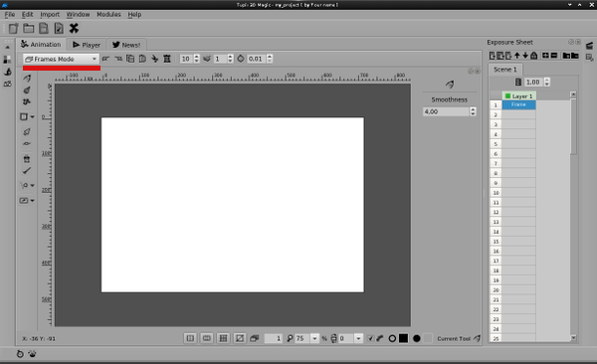
Task: Toggle the antialiasing checkbox in status bar
Action: click(x=370, y=338)
